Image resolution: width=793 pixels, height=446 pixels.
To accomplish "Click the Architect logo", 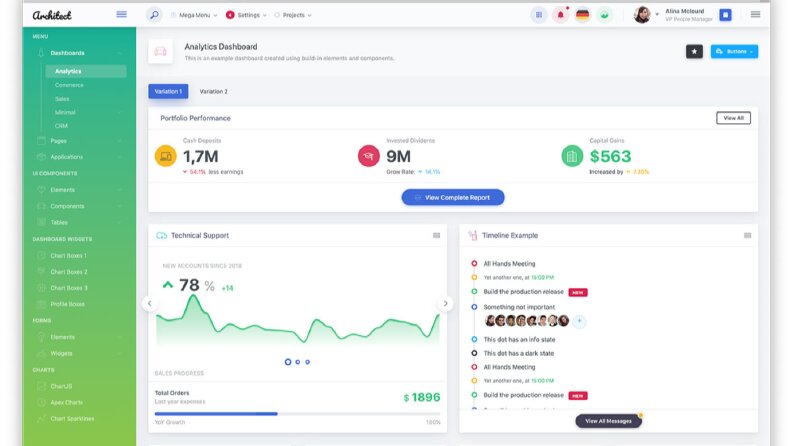I will coord(52,15).
